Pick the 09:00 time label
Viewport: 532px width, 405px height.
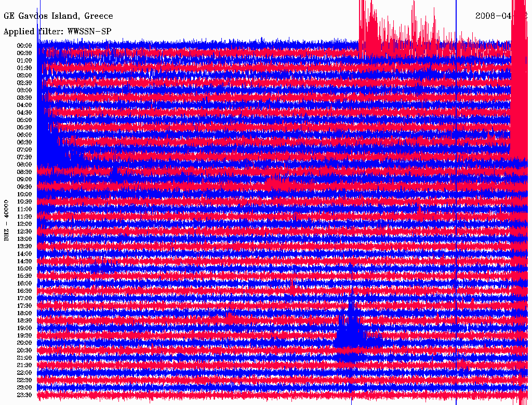point(24,180)
